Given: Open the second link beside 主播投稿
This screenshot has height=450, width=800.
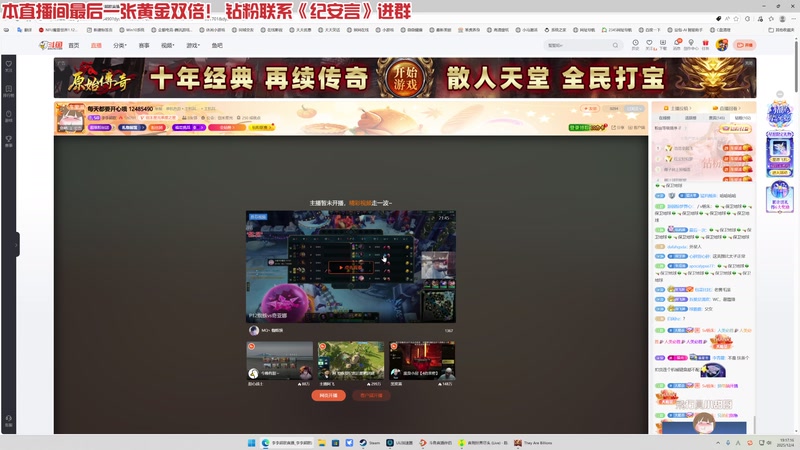Looking at the screenshot, I should point(727,108).
